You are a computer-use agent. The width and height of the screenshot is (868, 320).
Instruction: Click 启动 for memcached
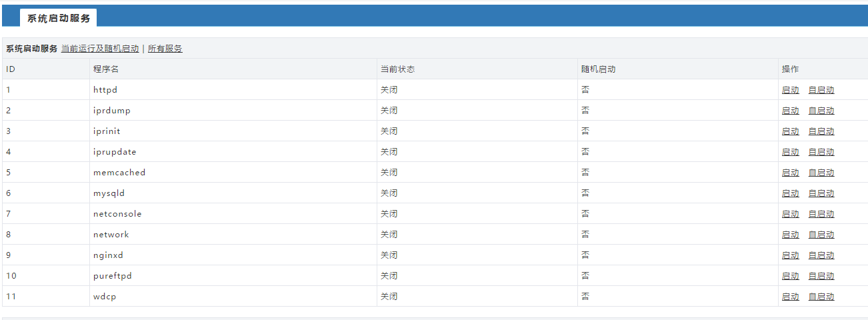[x=791, y=173]
